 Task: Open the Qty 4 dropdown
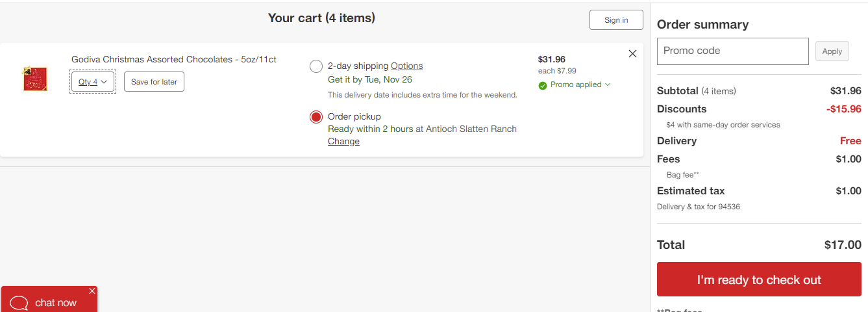(x=93, y=82)
